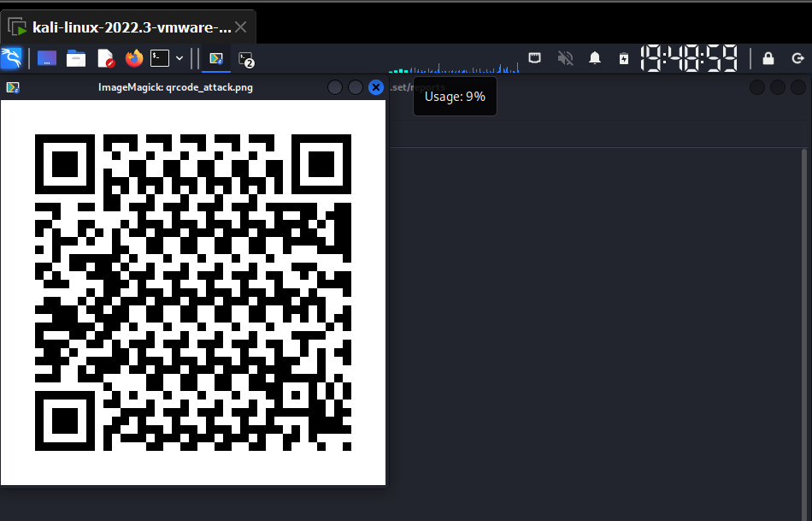Open the notifications bell icon
The image size is (812, 521).
(595, 58)
